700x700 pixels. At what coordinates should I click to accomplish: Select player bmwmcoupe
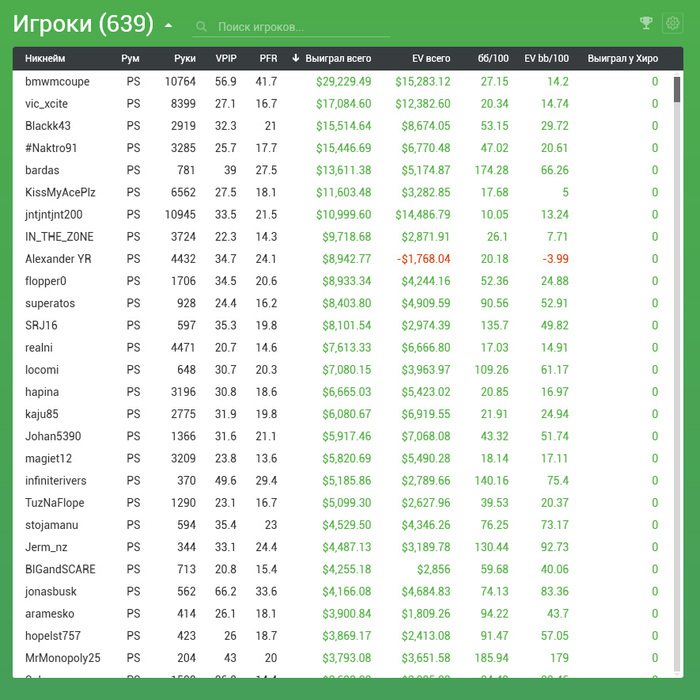57,82
